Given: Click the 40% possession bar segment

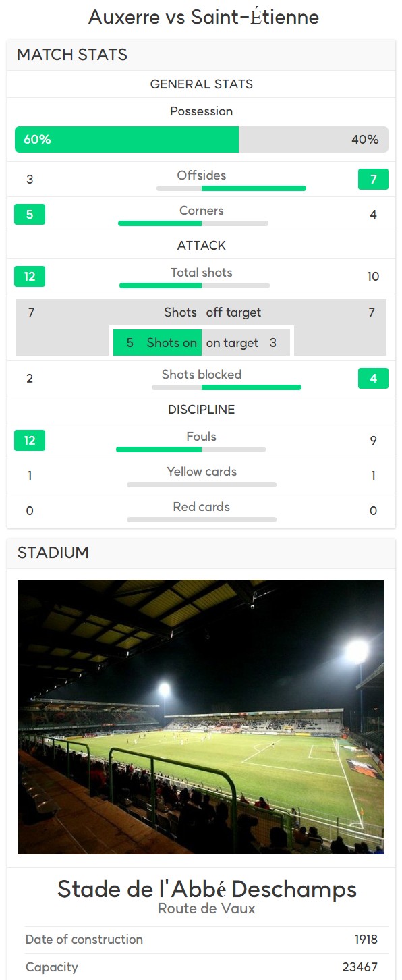Looking at the screenshot, I should (314, 140).
